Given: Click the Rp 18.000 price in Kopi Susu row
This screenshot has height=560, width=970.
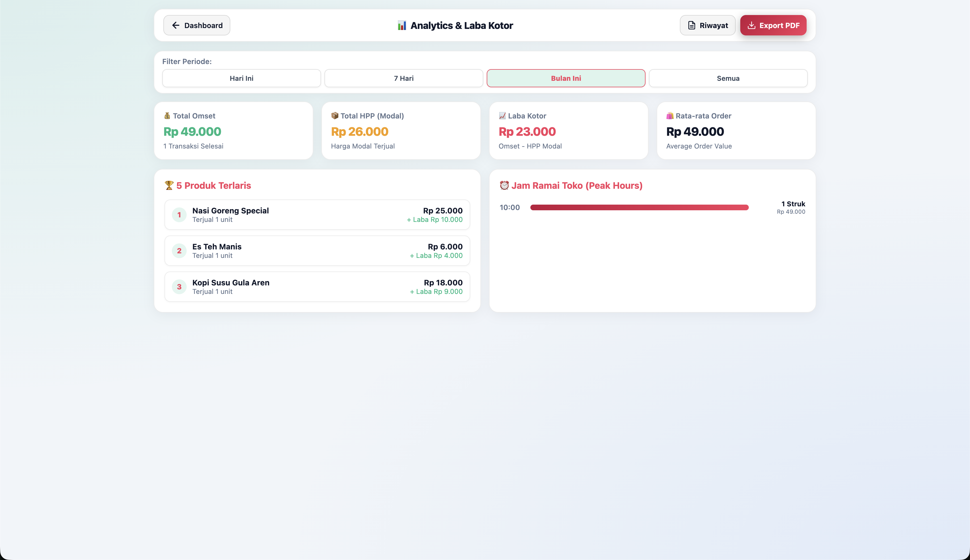Looking at the screenshot, I should tap(443, 283).
